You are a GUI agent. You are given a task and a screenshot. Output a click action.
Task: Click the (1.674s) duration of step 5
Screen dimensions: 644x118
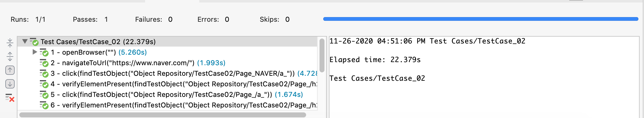pos(289,94)
